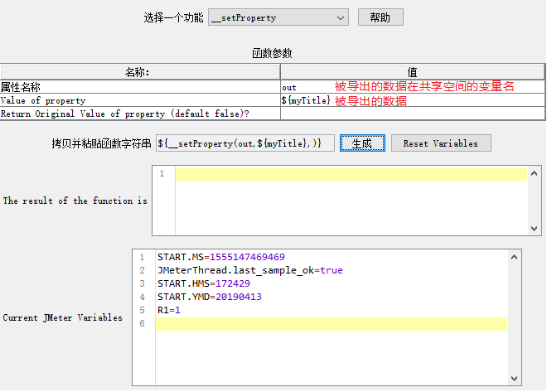Click the START.HMS=172429 line

pyautogui.click(x=204, y=283)
